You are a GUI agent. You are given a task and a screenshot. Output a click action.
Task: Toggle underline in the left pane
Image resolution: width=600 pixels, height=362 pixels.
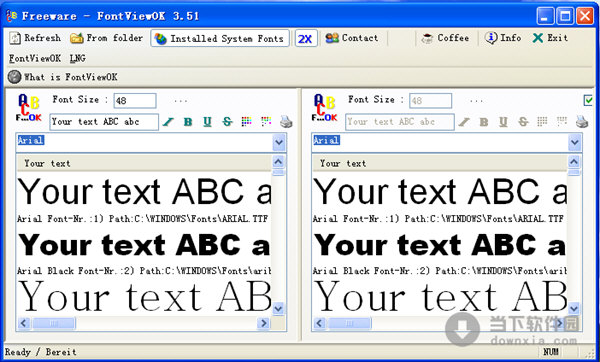coord(207,122)
